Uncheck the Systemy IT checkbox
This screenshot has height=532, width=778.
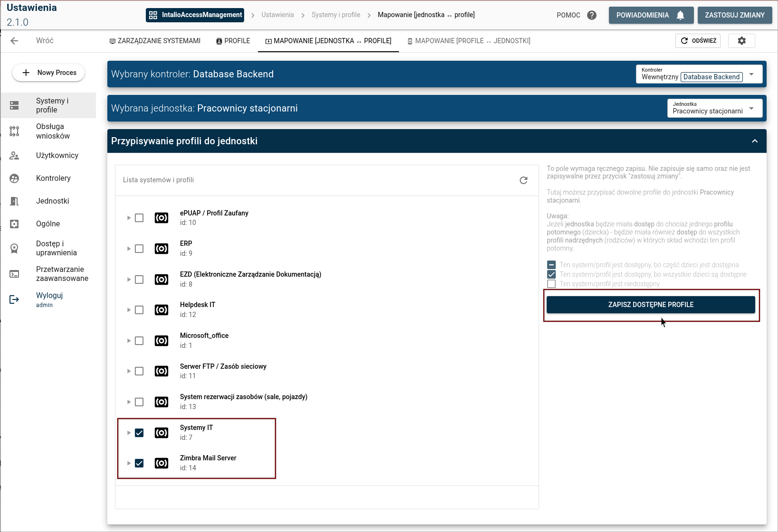point(139,433)
